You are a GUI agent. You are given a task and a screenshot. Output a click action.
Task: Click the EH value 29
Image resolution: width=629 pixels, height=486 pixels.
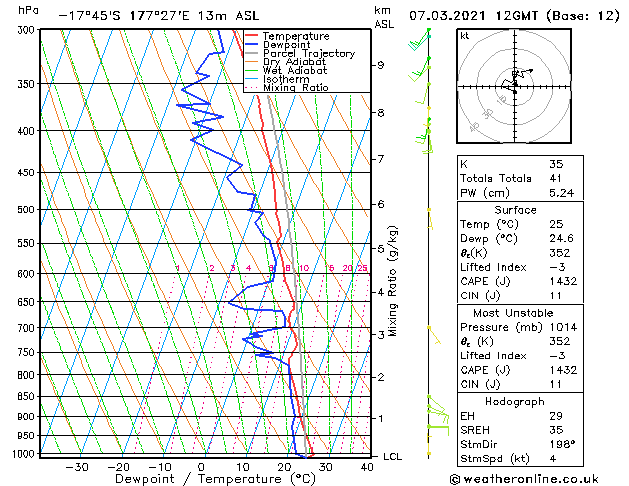[556, 416]
